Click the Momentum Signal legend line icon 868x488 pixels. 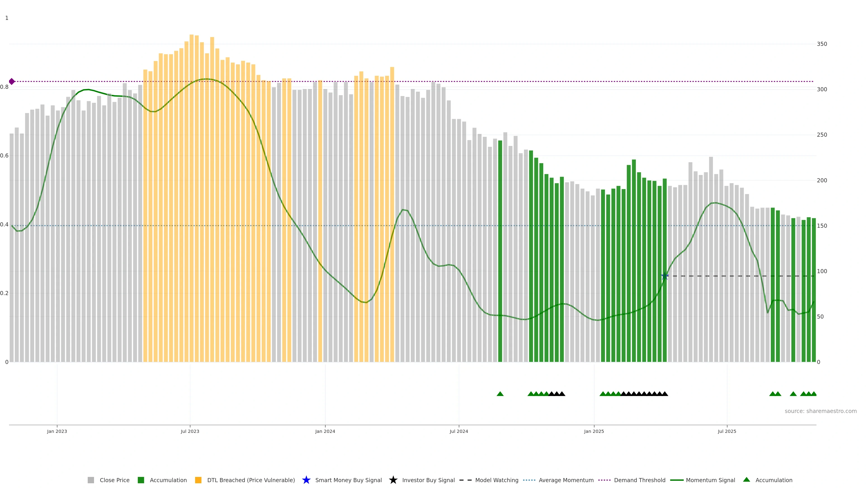click(x=677, y=480)
